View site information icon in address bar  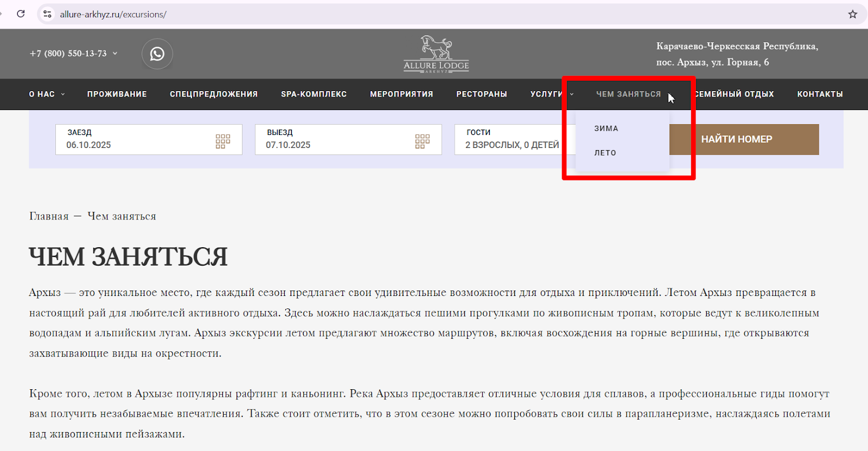click(48, 14)
